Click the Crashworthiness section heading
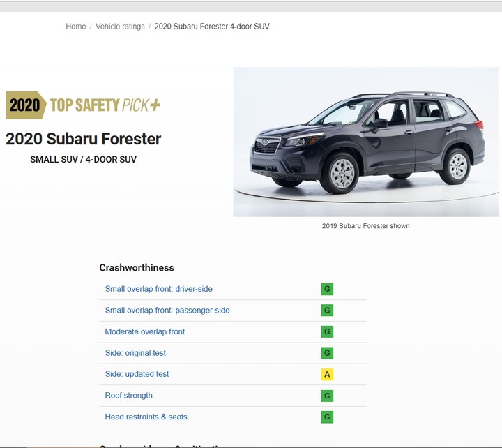The width and height of the screenshot is (502, 448). 137,267
